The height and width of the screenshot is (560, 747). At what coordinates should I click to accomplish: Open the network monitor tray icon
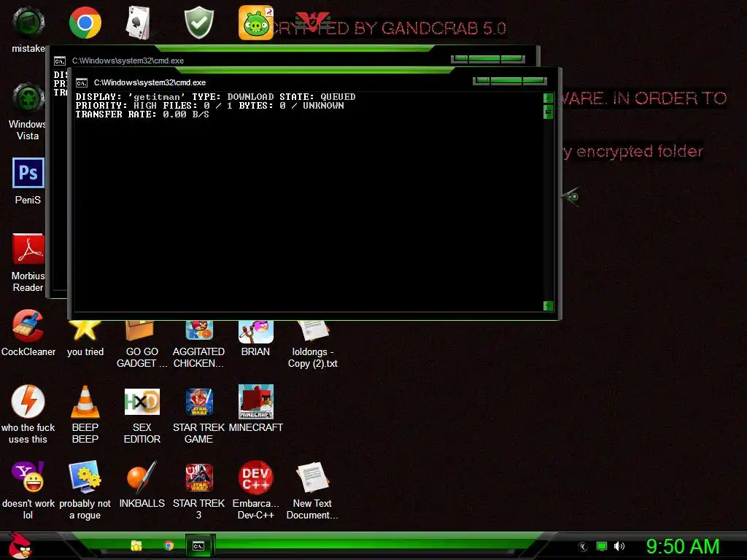pyautogui.click(x=602, y=546)
